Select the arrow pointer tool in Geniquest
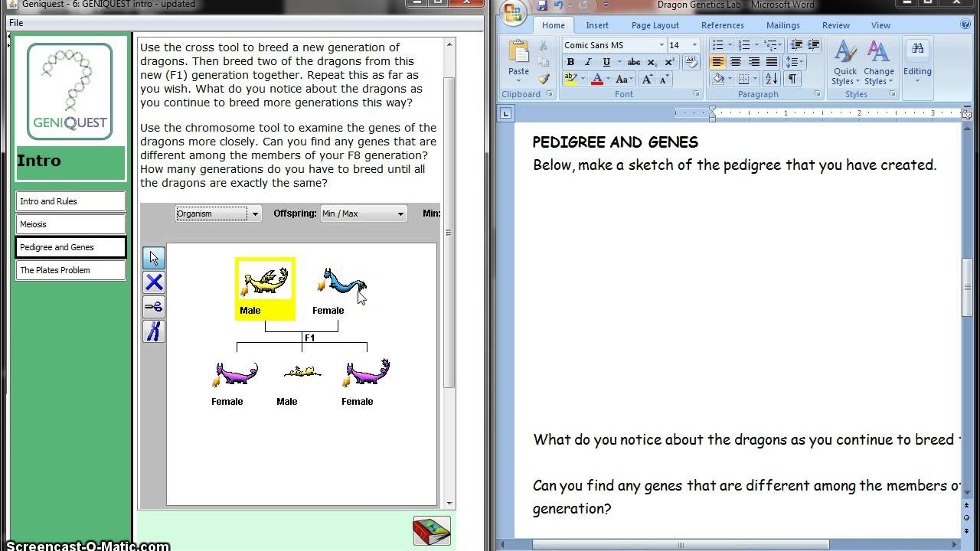 tap(154, 258)
